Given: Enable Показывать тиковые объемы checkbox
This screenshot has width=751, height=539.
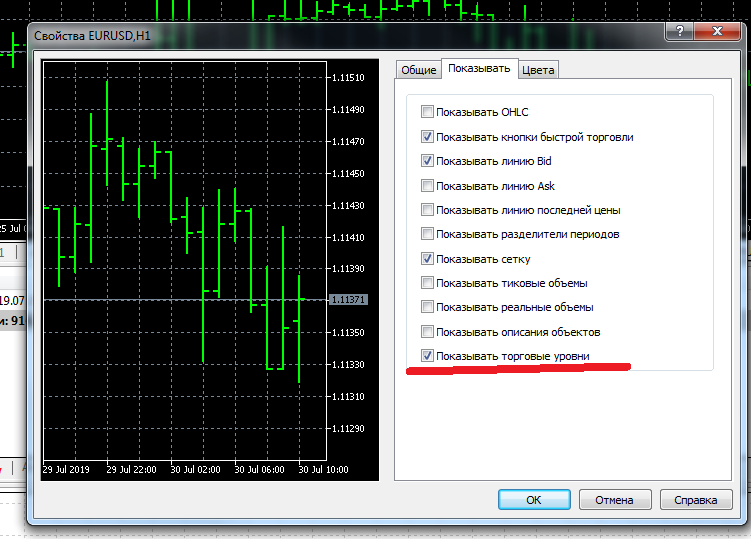Looking at the screenshot, I should (x=427, y=283).
